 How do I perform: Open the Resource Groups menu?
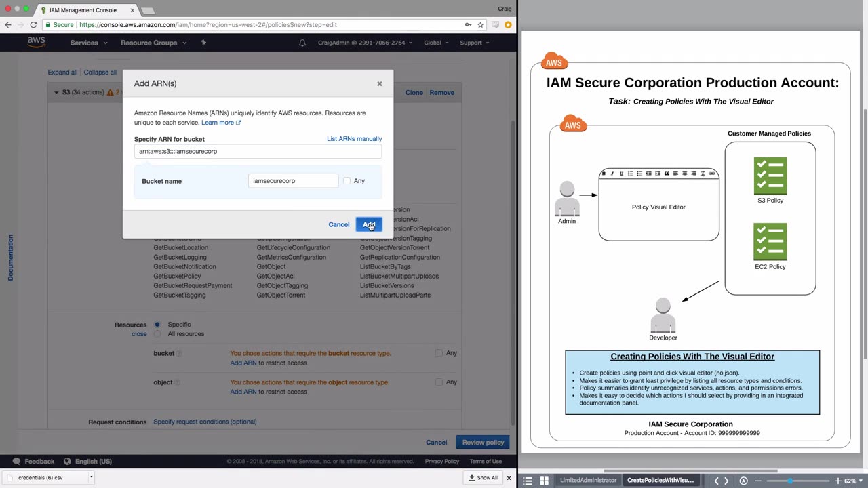pos(153,43)
